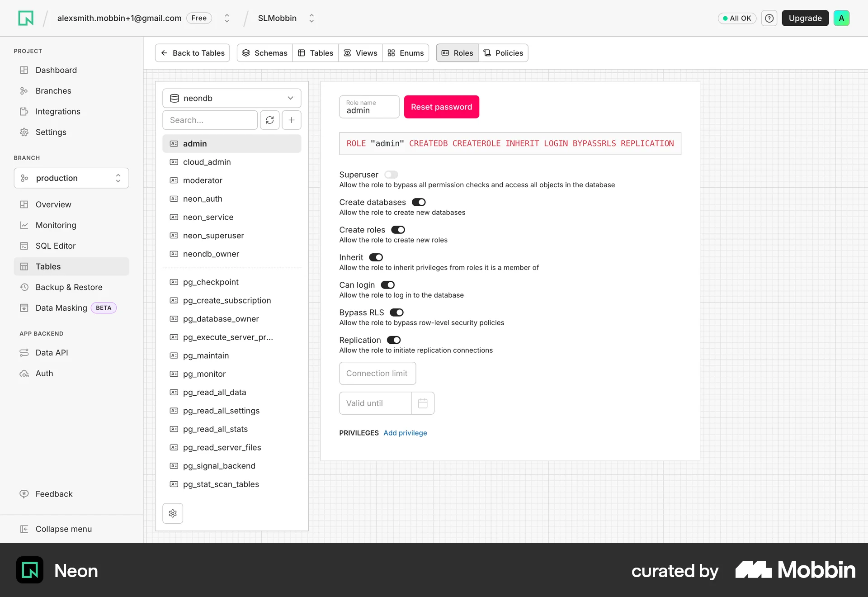Click the Dashboard sidebar icon
This screenshot has width=868, height=597.
(x=24, y=70)
